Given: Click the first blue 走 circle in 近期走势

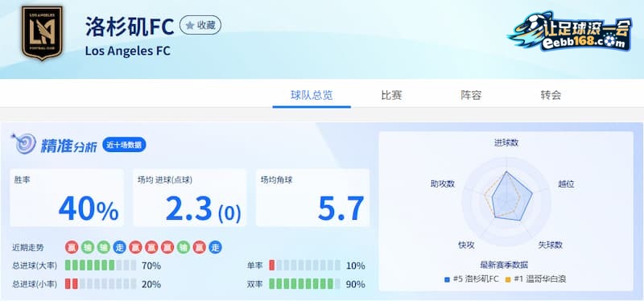Looking at the screenshot, I should tap(119, 247).
